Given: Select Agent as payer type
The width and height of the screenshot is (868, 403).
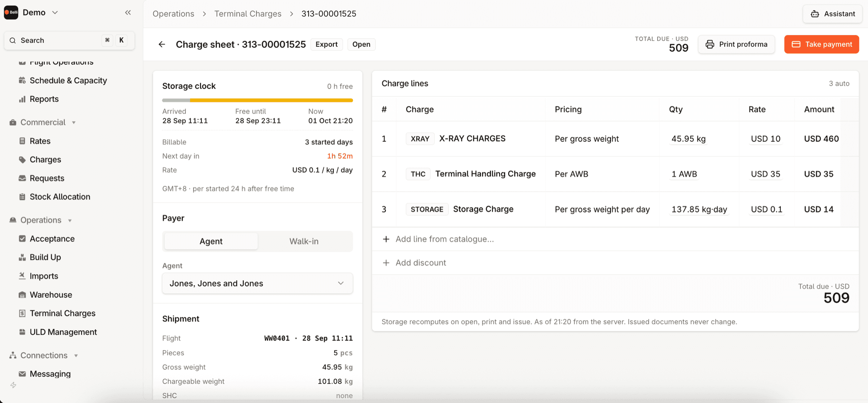Looking at the screenshot, I should tap(211, 241).
